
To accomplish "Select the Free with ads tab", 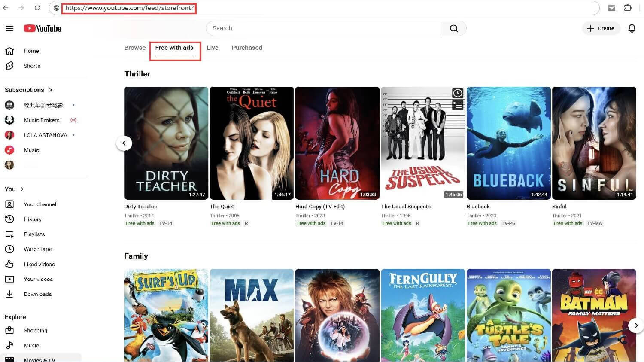I will 174,48.
